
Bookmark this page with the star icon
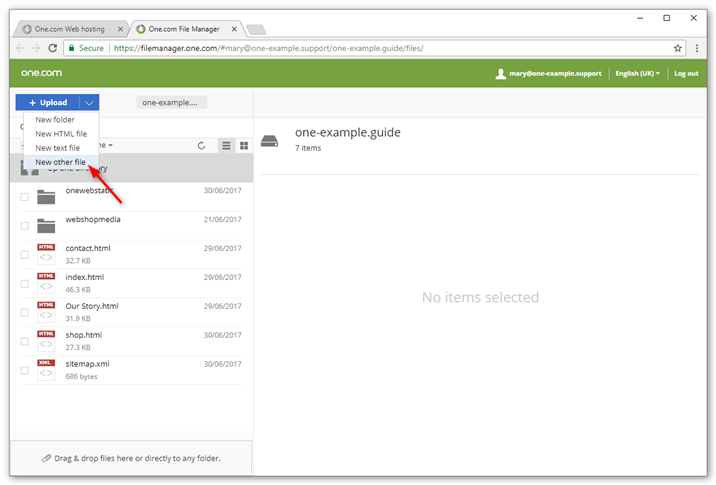[678, 48]
